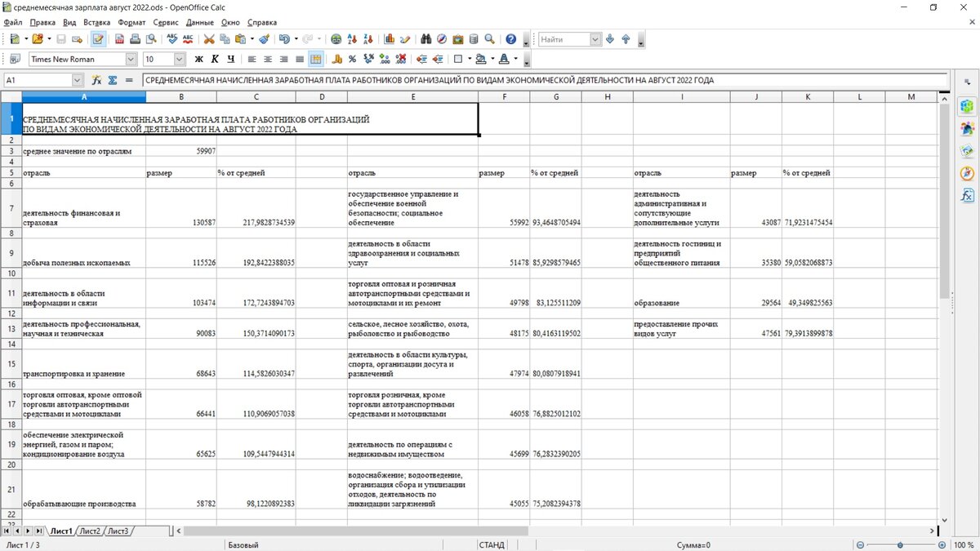This screenshot has width=980, height=551.
Task: Activate the Format Paintbrush
Action: pos(264,39)
